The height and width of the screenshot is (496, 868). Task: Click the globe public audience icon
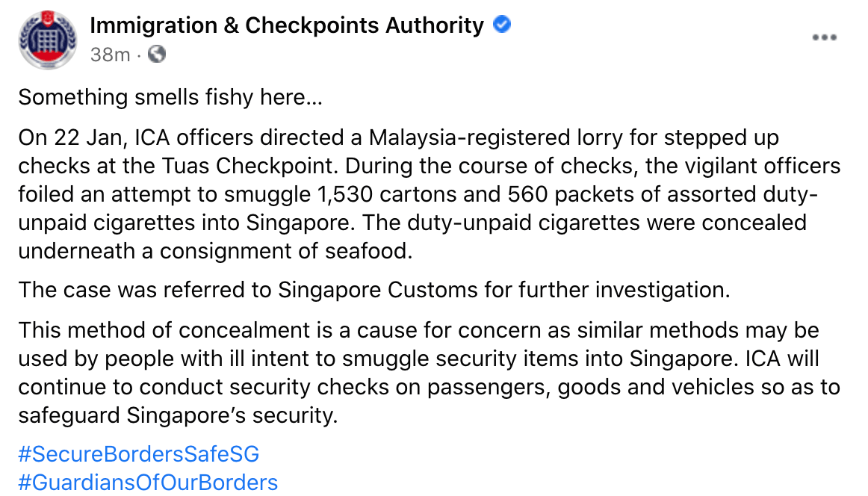click(157, 55)
